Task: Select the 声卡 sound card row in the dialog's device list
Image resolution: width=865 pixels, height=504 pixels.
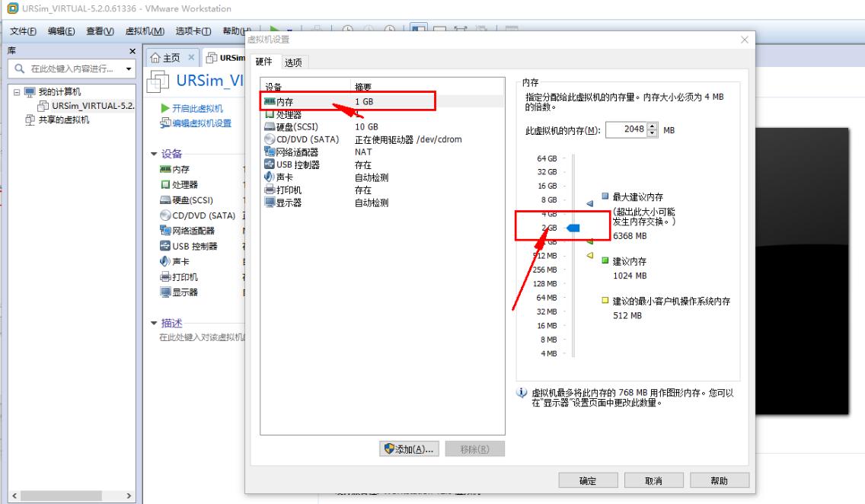Action: 381,177
